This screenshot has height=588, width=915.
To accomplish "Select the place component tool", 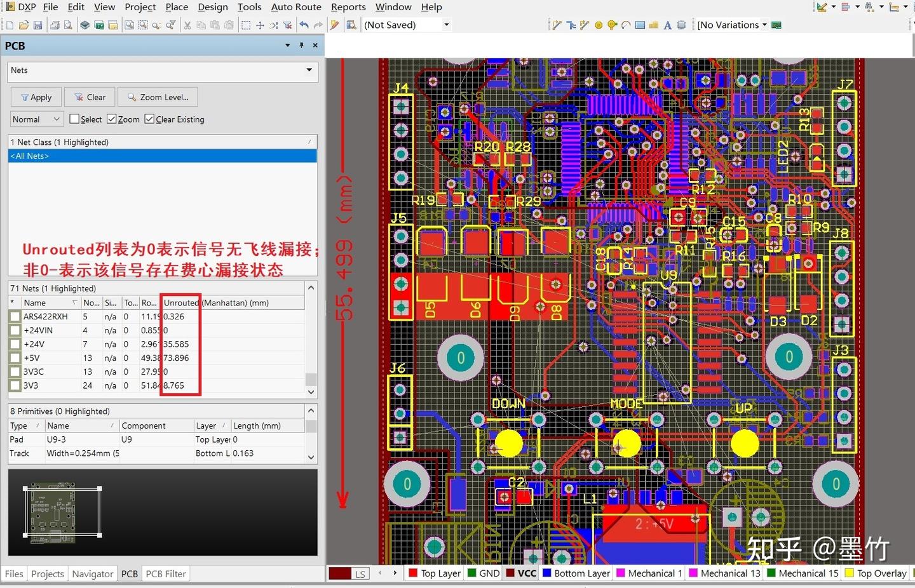I will tap(681, 25).
